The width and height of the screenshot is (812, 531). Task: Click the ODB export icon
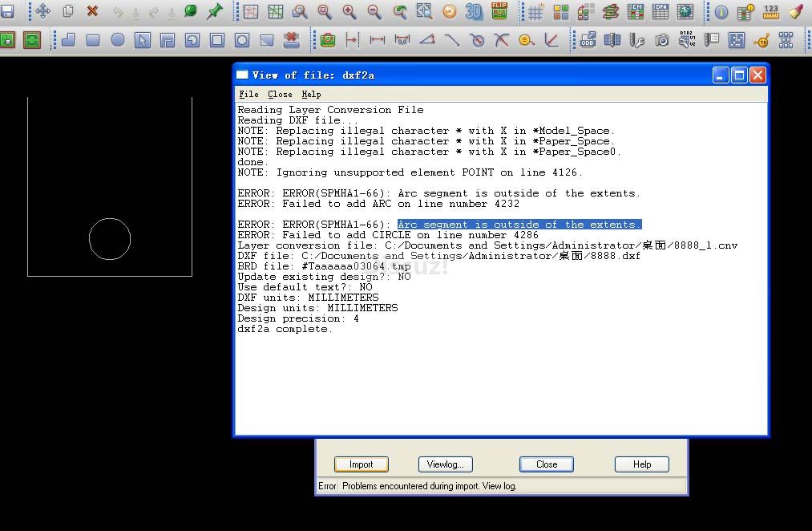[588, 40]
